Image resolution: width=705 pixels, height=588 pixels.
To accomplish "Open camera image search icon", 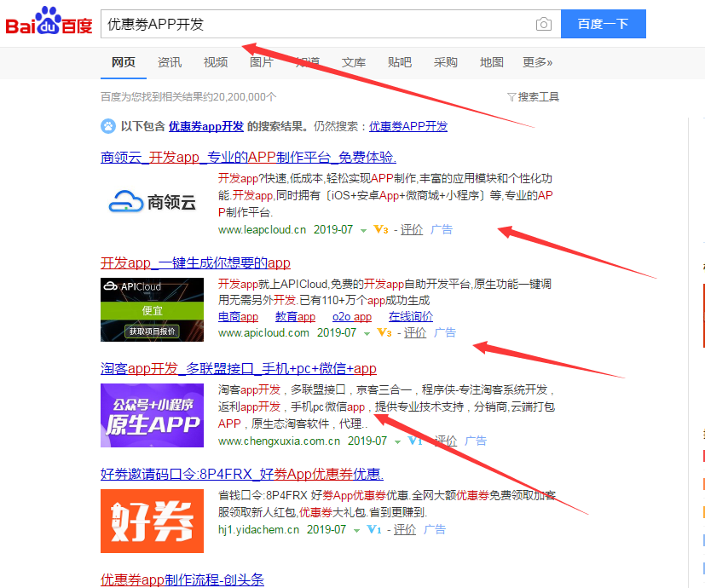I will [x=544, y=24].
